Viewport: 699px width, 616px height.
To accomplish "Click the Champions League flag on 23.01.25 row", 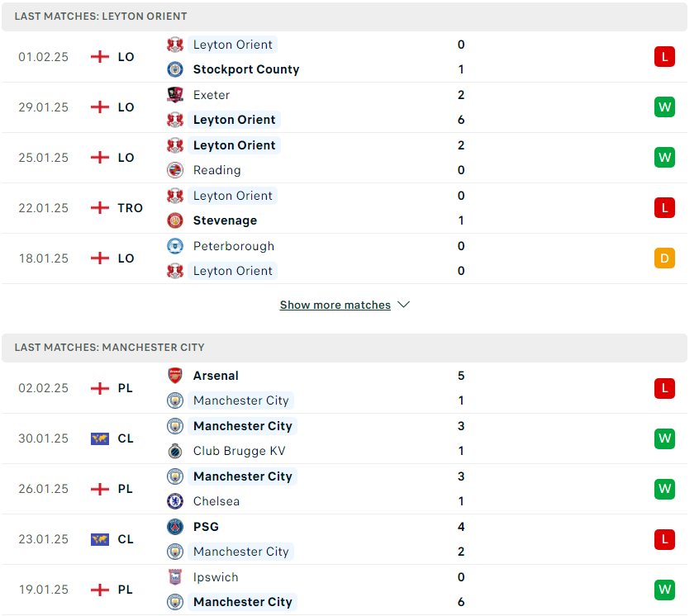I will coord(100,539).
